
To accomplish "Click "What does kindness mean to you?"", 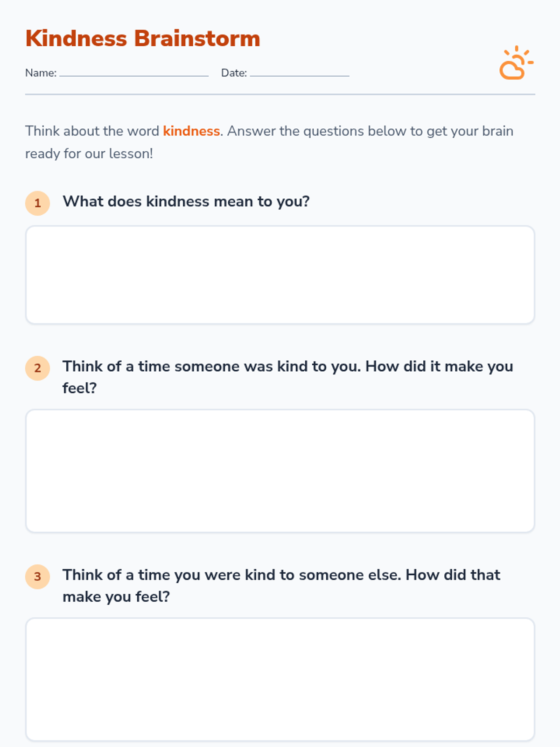I will [x=186, y=202].
